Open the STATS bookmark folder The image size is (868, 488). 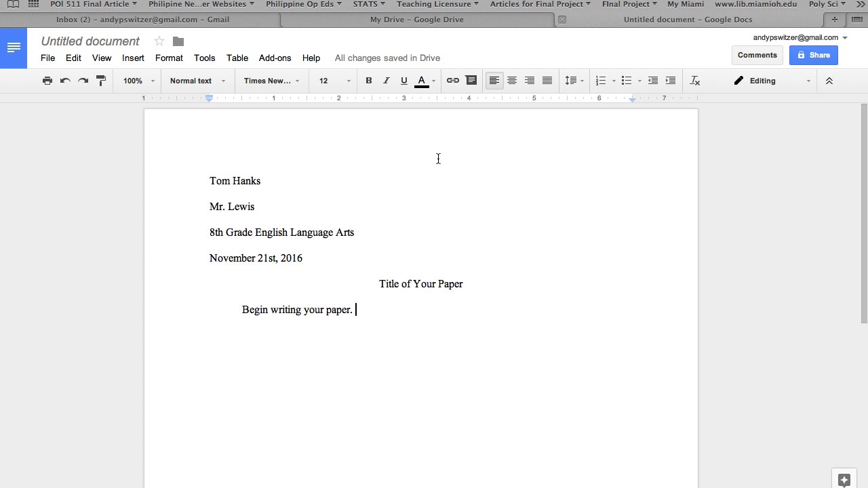pos(369,4)
